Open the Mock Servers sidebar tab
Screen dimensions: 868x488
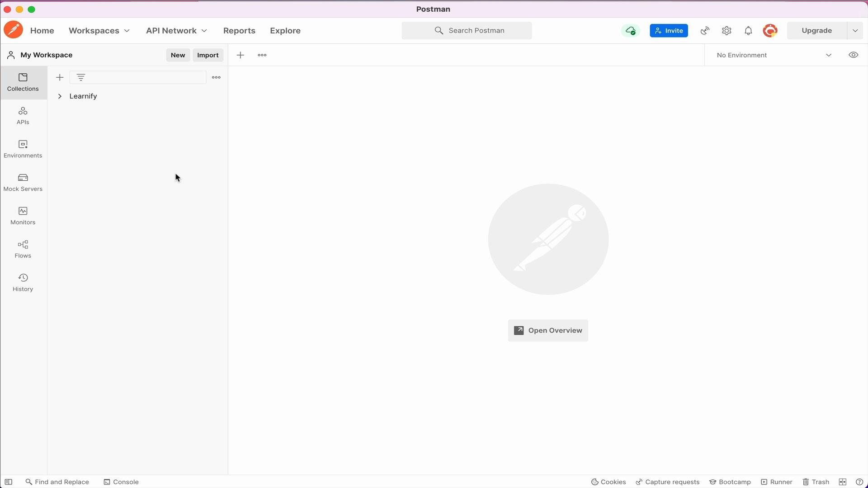click(x=23, y=183)
